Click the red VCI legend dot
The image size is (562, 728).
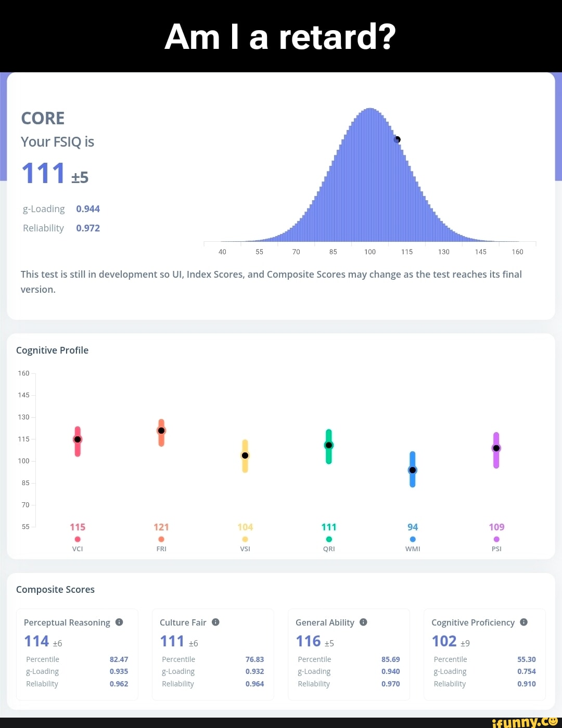click(x=78, y=539)
